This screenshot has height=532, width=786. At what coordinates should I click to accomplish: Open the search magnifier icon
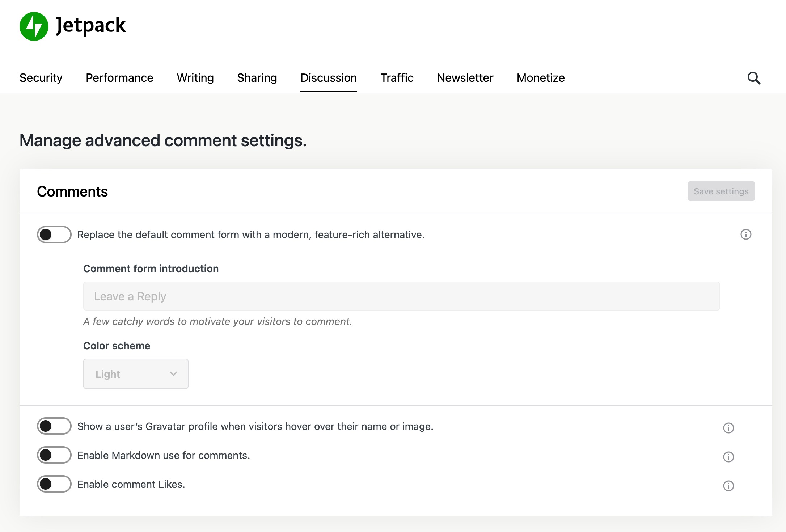tap(754, 78)
